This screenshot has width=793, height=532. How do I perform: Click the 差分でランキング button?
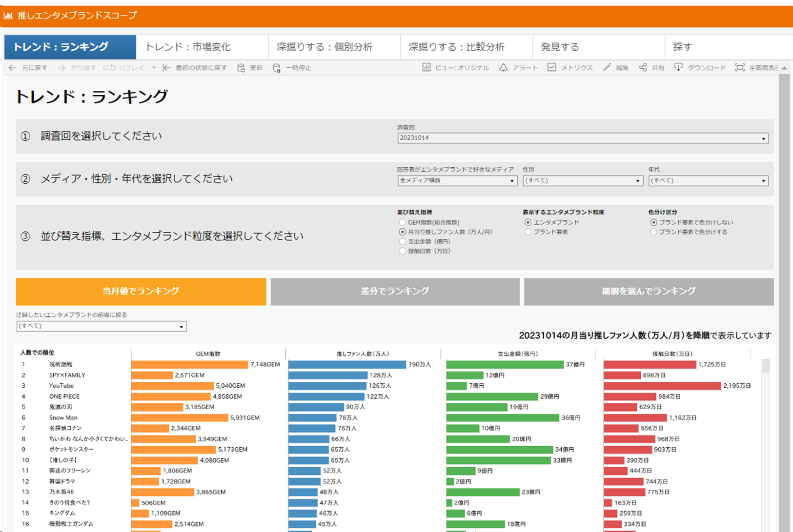click(x=395, y=292)
